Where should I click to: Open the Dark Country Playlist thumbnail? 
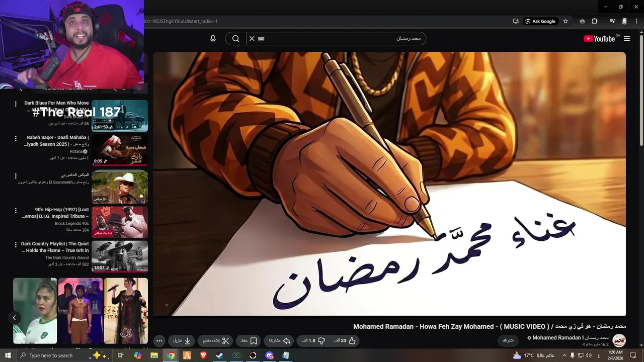click(x=120, y=256)
